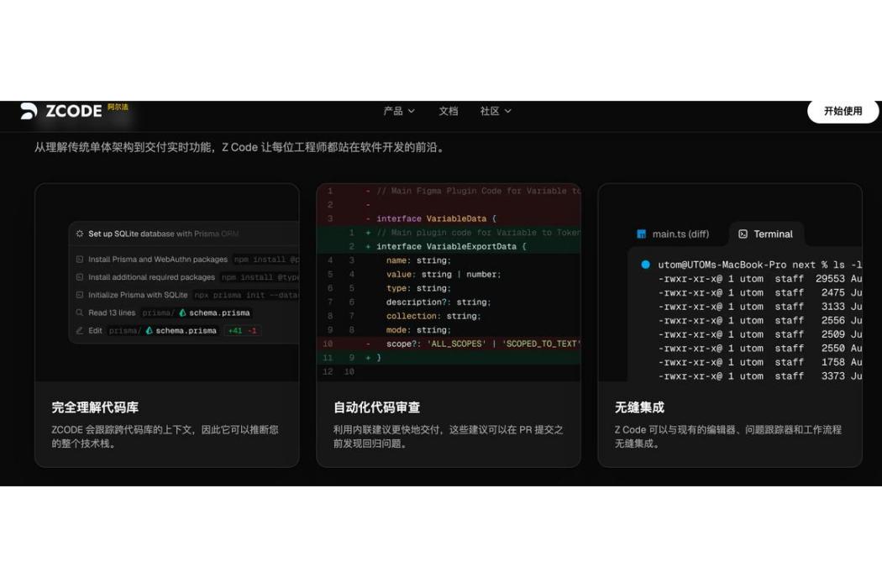Click the Terminal tab's console icon
The image size is (882, 588).
click(x=743, y=234)
